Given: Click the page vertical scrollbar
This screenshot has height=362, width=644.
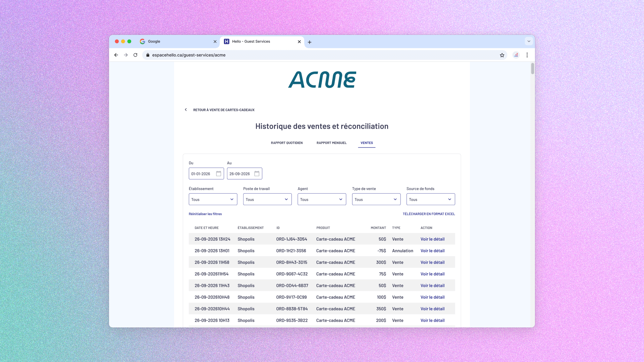Looking at the screenshot, I should click(532, 68).
